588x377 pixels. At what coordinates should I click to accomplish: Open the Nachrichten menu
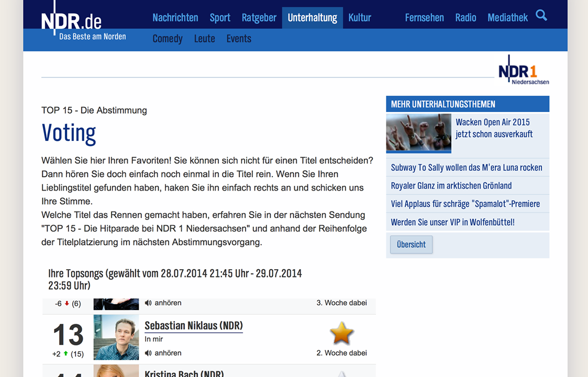click(175, 18)
